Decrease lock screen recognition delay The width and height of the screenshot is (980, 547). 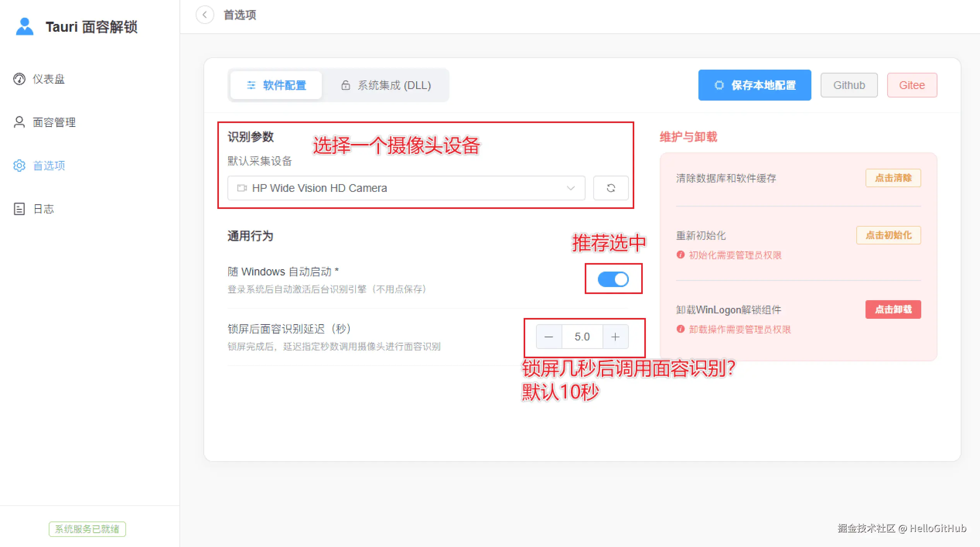[x=548, y=337]
